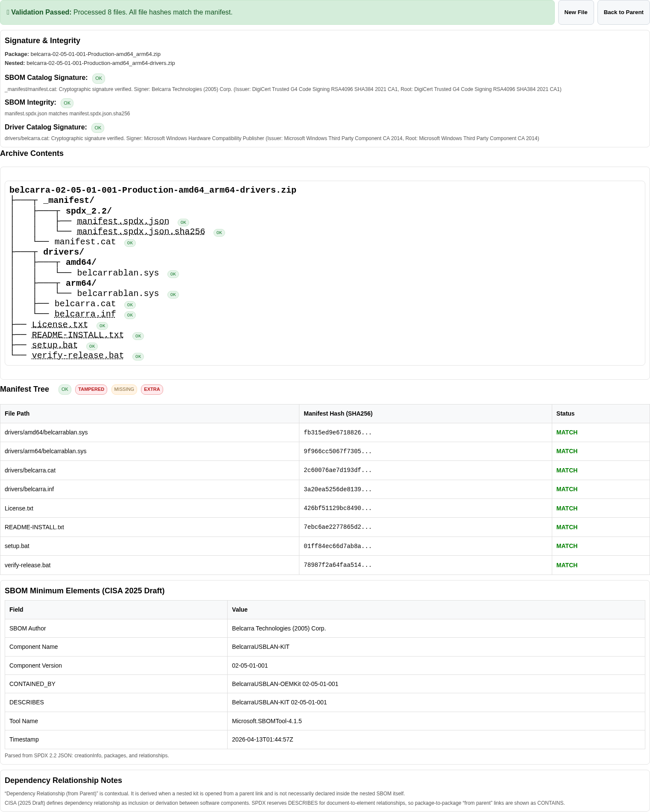Go Back to Parent package
650x812 pixels.
624,12
